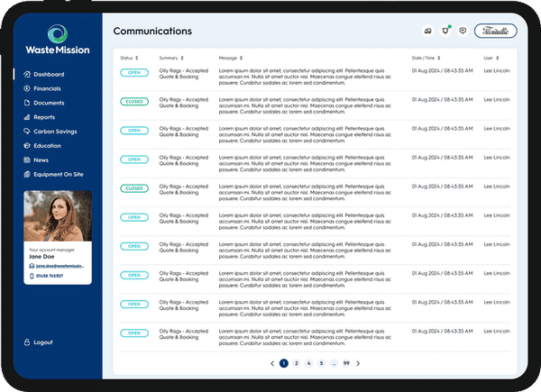This screenshot has width=541, height=392.
Task: Sort table by Date / Time arrows
Action: coord(439,58)
